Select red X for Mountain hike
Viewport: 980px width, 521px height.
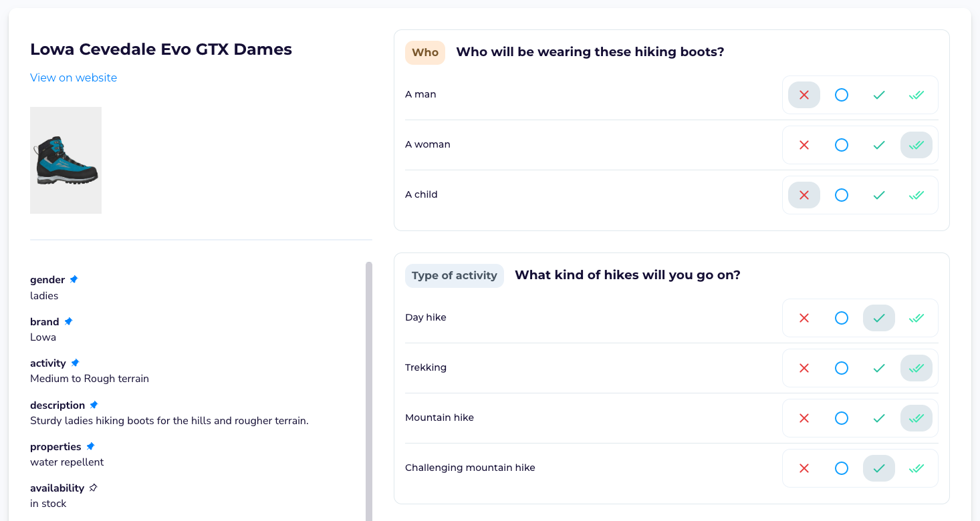[804, 418]
